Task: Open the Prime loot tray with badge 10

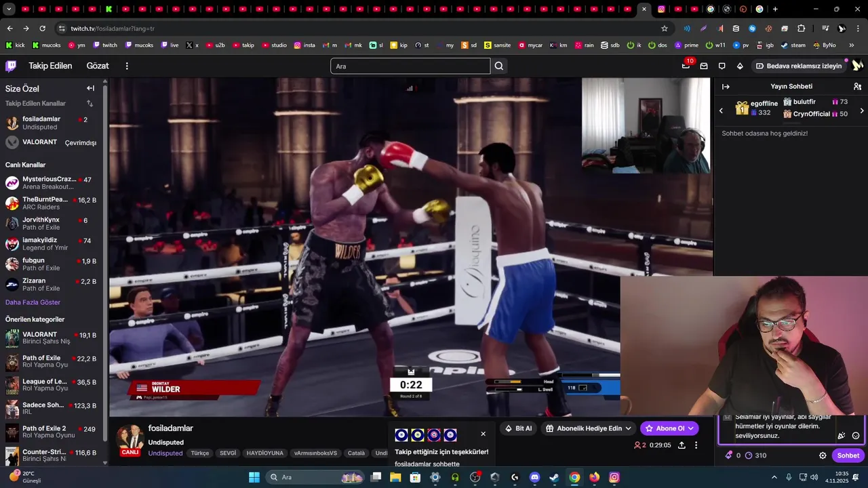Action: pyautogui.click(x=686, y=66)
